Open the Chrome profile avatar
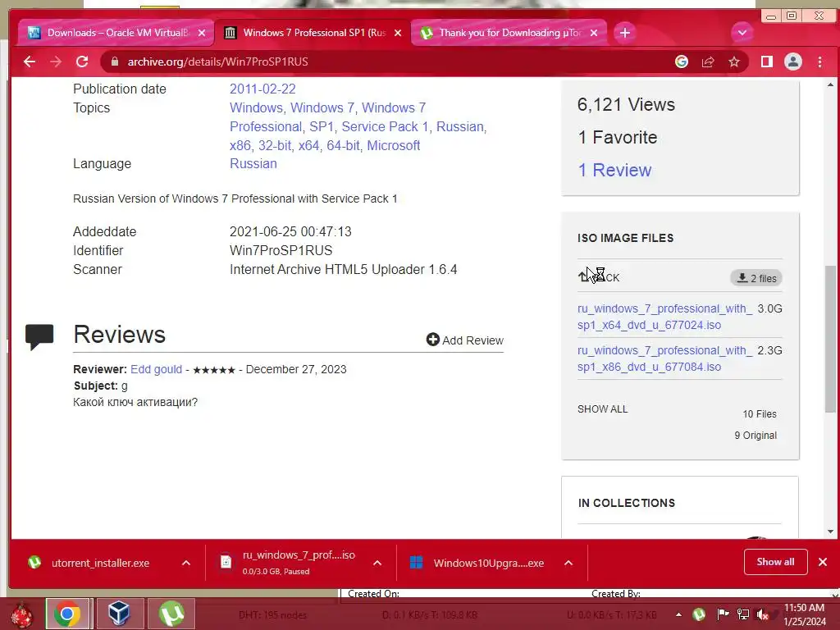840x630 pixels. [x=793, y=62]
